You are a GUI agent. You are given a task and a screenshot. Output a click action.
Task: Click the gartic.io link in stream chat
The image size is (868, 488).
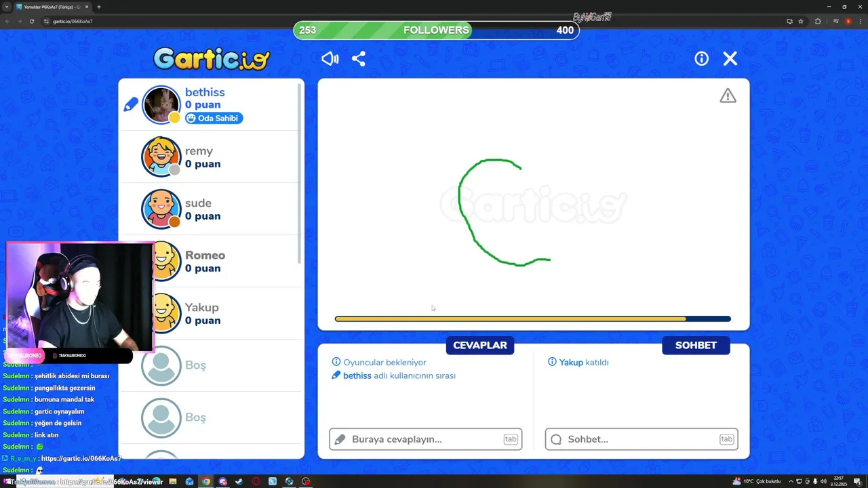[81, 458]
